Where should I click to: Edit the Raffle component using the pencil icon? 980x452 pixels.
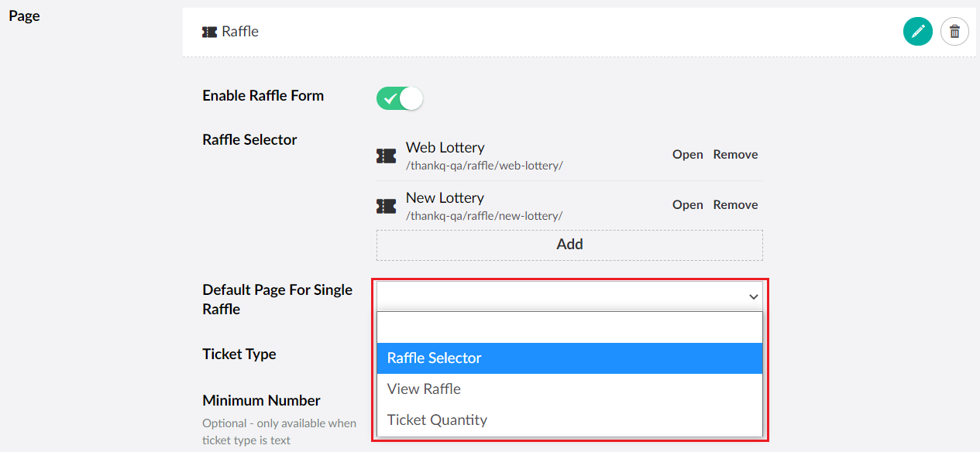918,31
